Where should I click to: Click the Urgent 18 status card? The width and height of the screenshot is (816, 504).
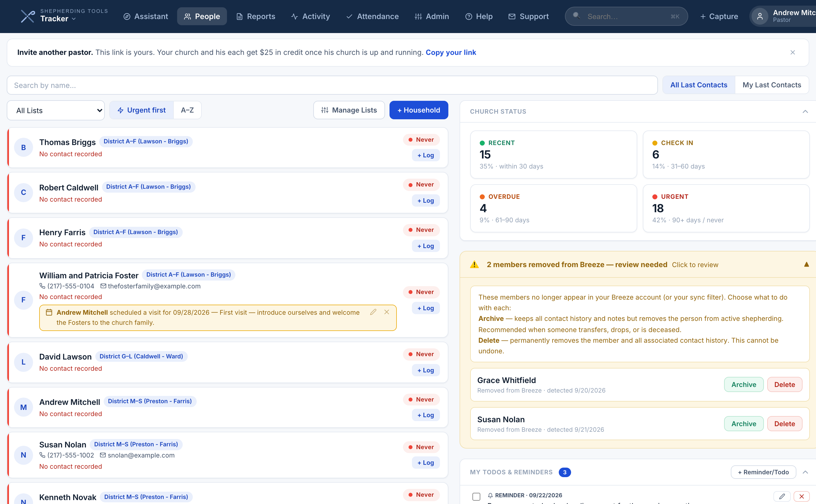click(x=726, y=208)
